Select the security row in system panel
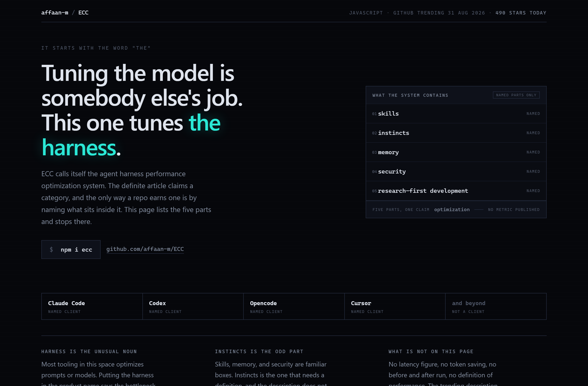Viewport: 588px width, 386px height. pos(456,171)
